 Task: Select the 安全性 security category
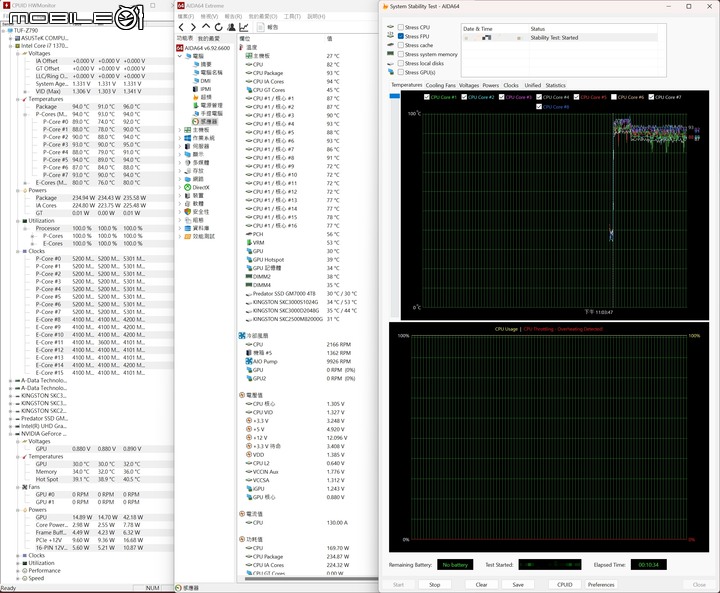197,212
